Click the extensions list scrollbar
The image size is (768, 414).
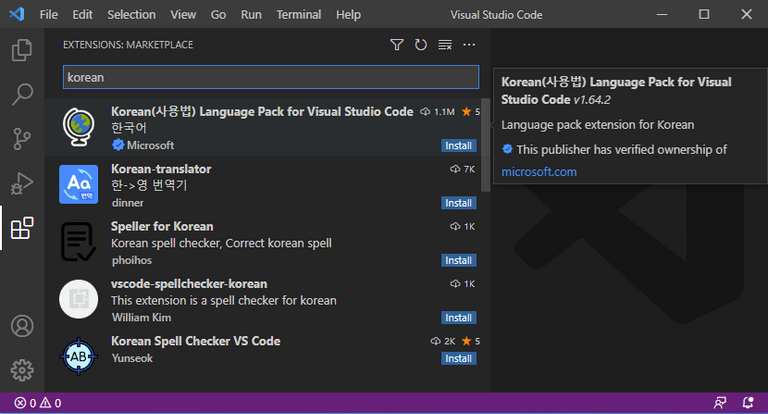(x=485, y=145)
